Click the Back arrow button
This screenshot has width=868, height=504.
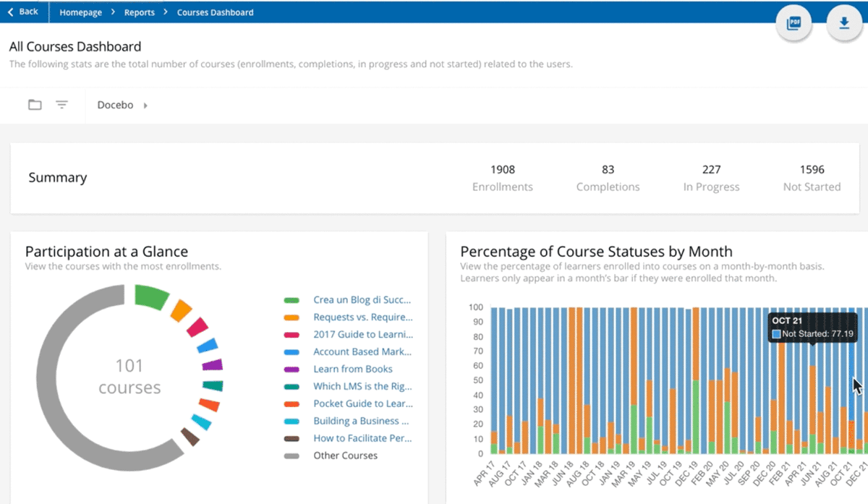click(x=23, y=12)
